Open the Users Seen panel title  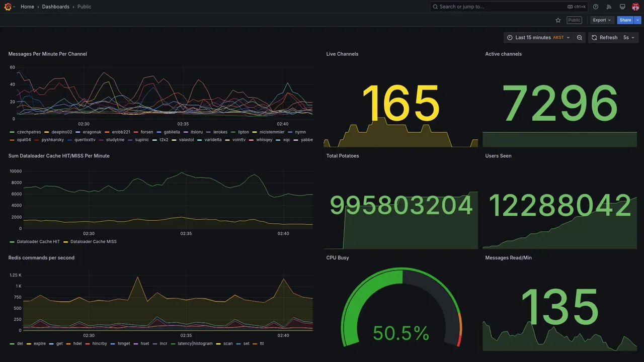[x=499, y=156]
